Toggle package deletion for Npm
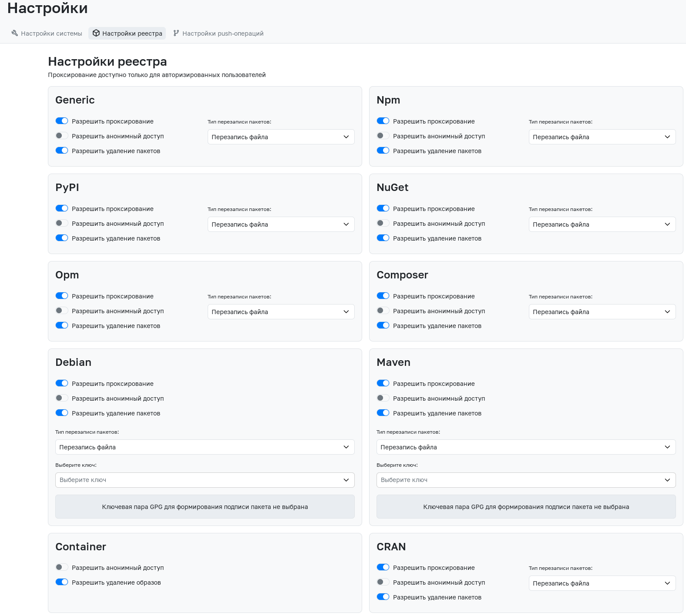This screenshot has height=616, width=686. pos(383,151)
